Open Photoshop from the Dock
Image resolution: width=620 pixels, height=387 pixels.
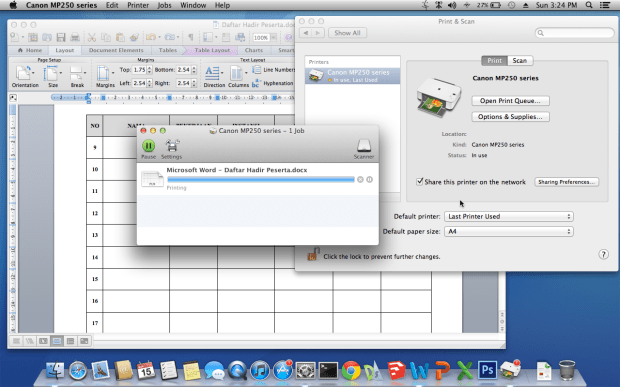pos(487,370)
